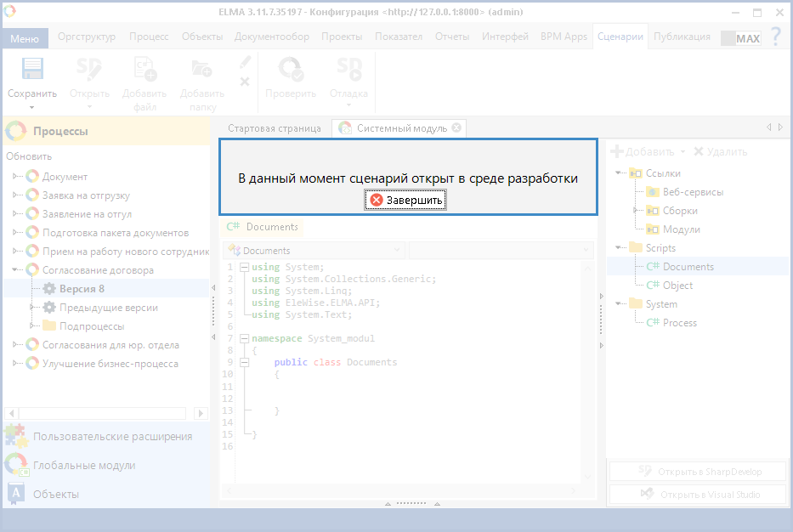The height and width of the screenshot is (532, 793).
Task: Click the help question mark icon
Action: point(775,37)
